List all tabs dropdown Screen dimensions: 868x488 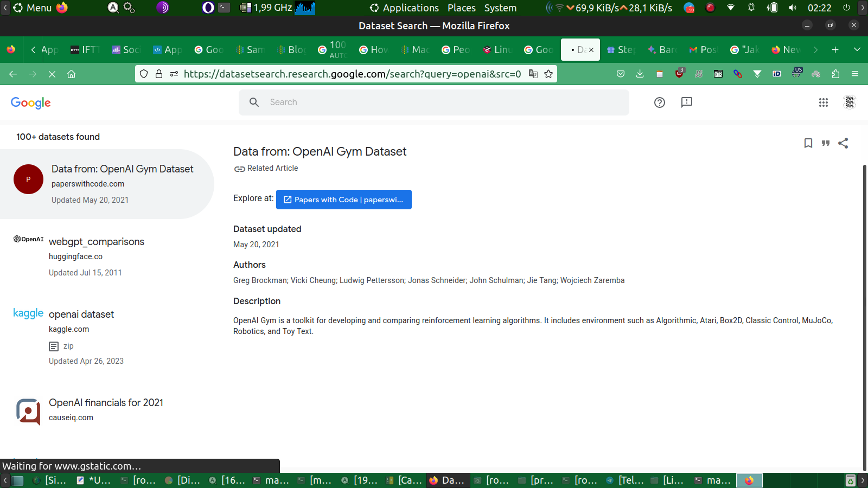tap(857, 49)
